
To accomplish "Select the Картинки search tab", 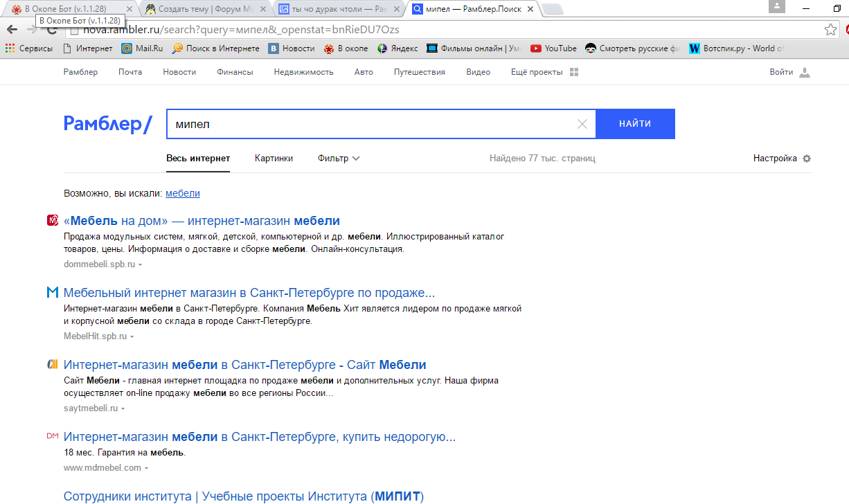I will [x=274, y=159].
